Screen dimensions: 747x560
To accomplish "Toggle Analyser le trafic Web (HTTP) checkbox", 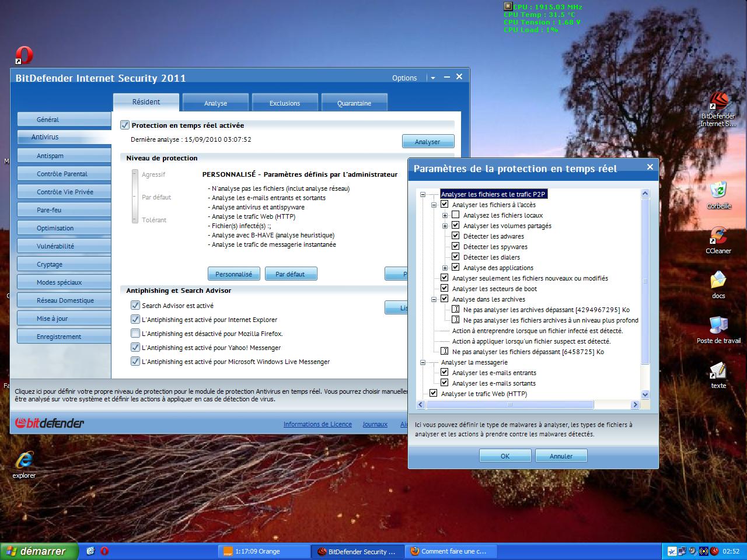I will tap(433, 394).
